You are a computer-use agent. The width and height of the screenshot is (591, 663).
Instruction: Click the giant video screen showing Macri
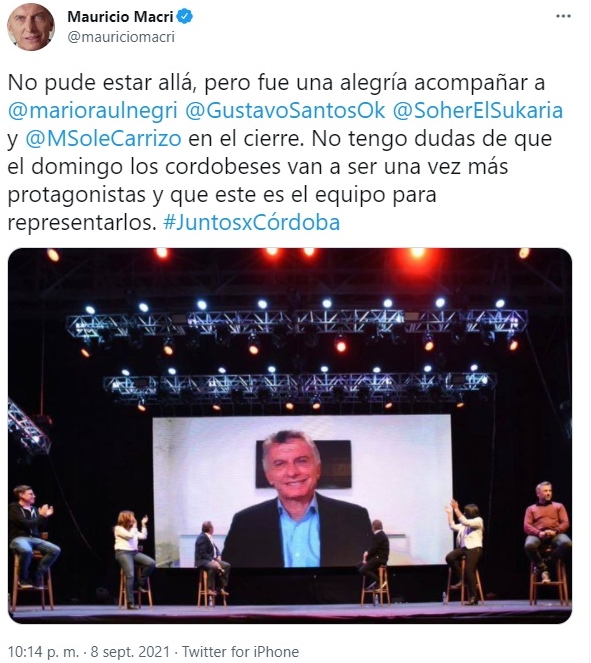coord(302,491)
